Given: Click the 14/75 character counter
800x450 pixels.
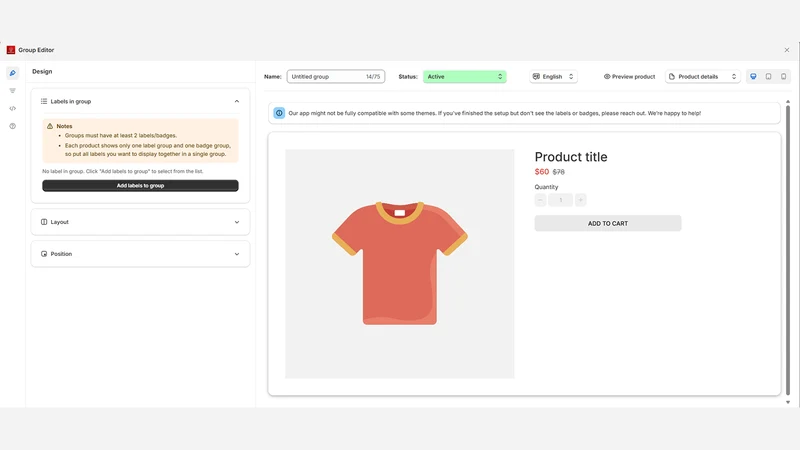Looking at the screenshot, I should [373, 77].
